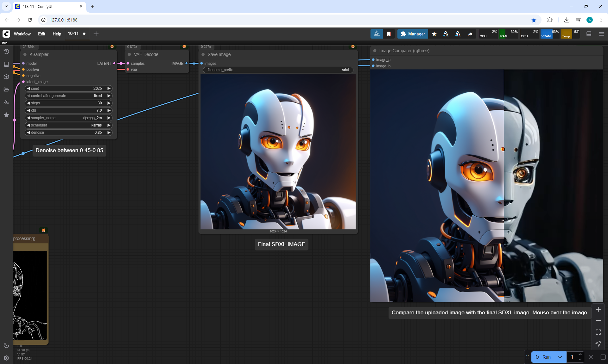Screen dimensions: 608x364
Task: Increase denoise value with right arrow
Action: [x=109, y=133]
